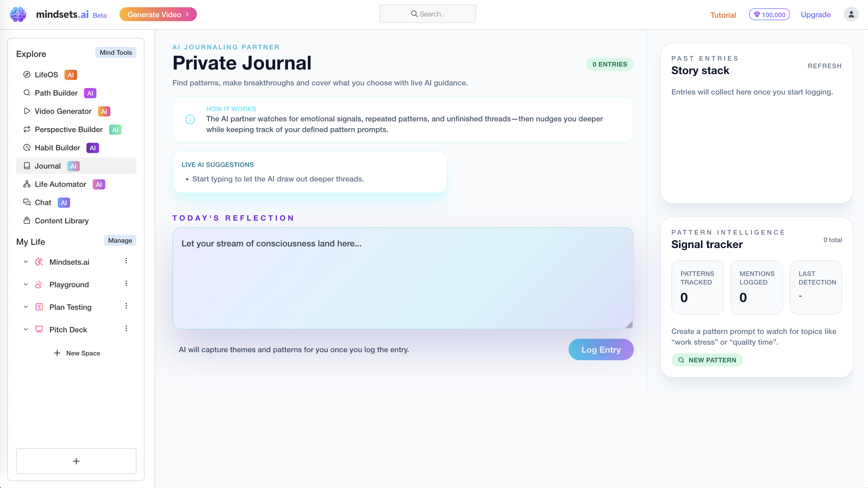Click the Generate Video button

coord(158,14)
